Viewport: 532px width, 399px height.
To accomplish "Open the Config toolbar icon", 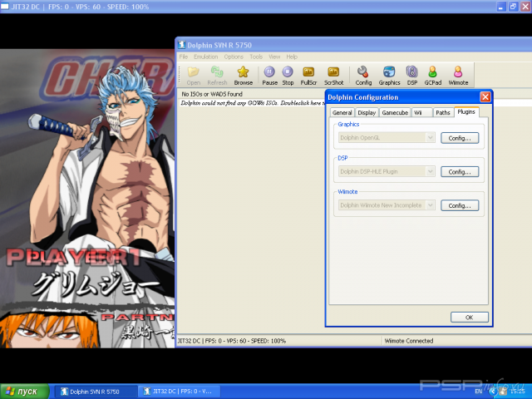I will (363, 72).
